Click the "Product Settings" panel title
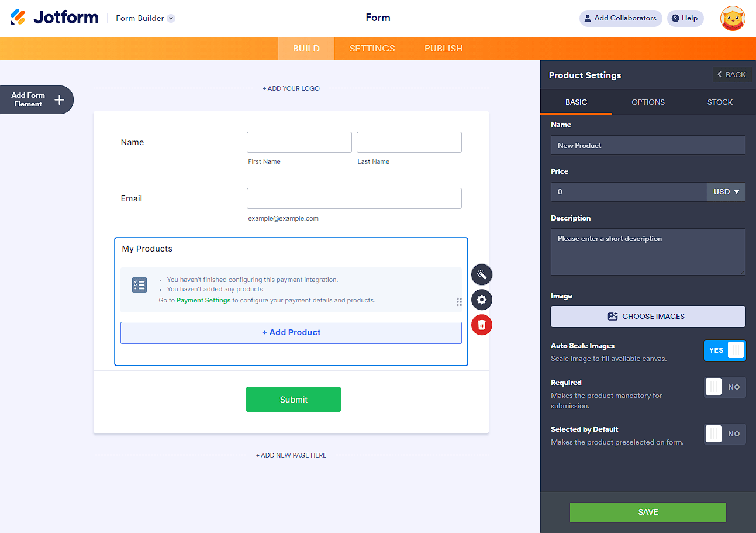 pyautogui.click(x=585, y=75)
